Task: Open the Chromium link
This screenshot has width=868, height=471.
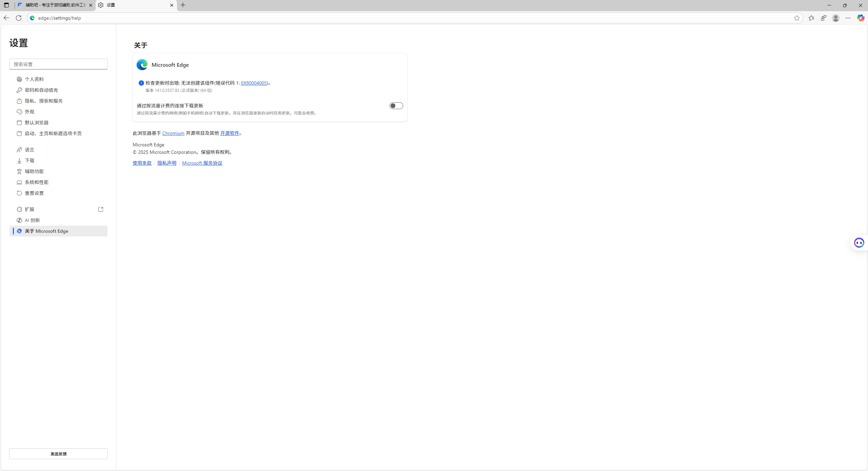Action: tap(173, 133)
